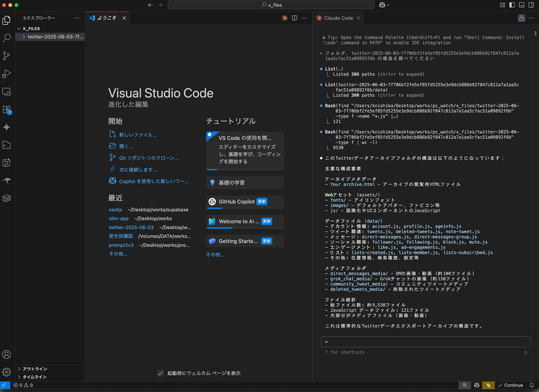The height and width of the screenshot is (392, 539).
Task: Open the Remote Explorer icon
Action: point(7,92)
